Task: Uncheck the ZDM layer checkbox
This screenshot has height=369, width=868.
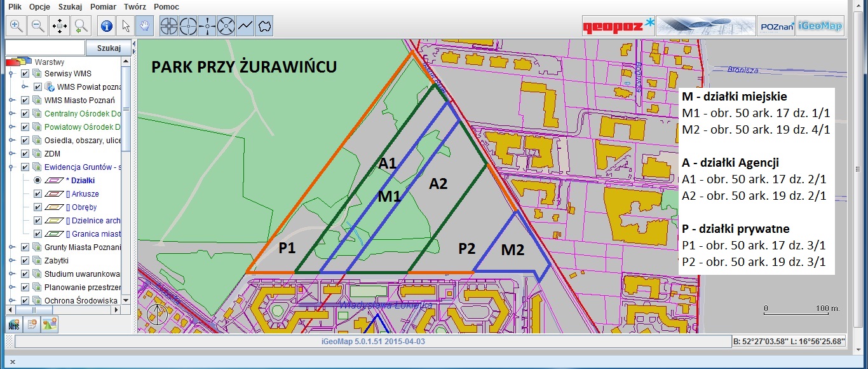Action: 25,154
